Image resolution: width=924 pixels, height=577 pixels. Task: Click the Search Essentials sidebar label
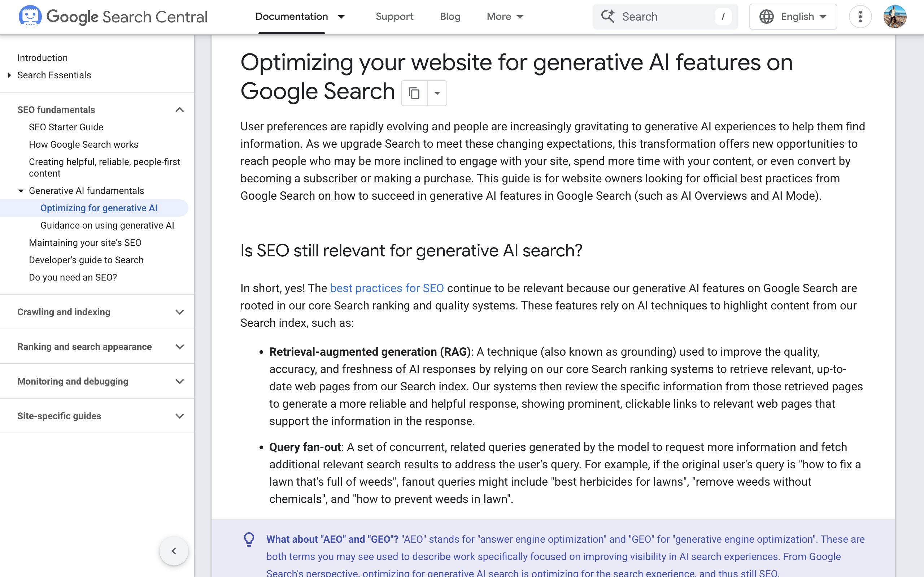click(x=54, y=75)
